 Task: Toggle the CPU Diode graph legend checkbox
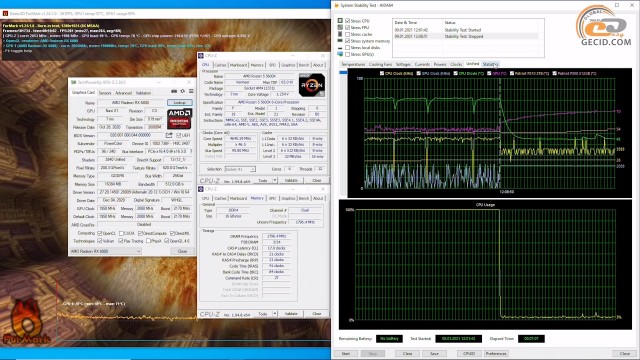456,73
